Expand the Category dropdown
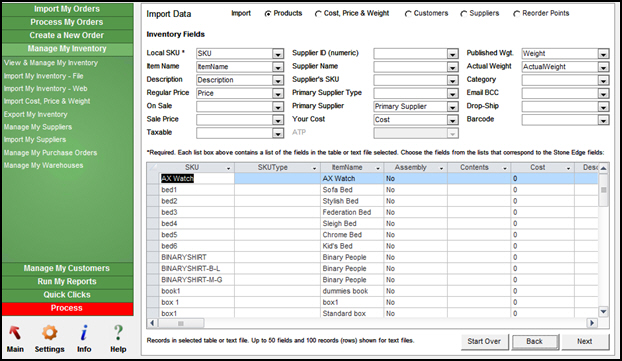 [x=603, y=81]
